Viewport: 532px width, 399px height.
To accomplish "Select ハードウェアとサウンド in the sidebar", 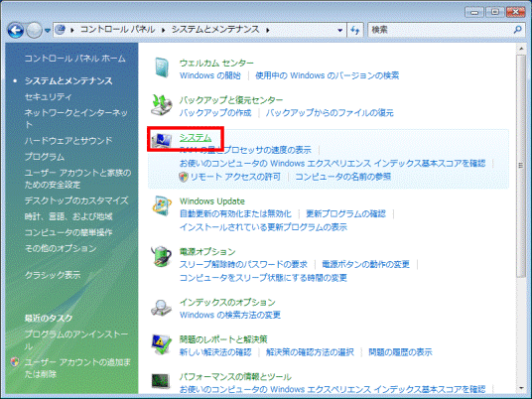I will tap(68, 141).
